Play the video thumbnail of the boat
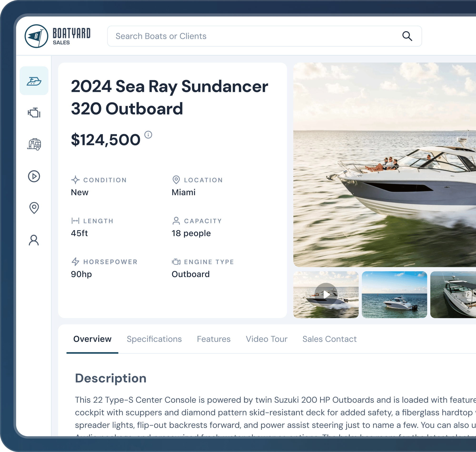476x452 pixels. tap(326, 295)
